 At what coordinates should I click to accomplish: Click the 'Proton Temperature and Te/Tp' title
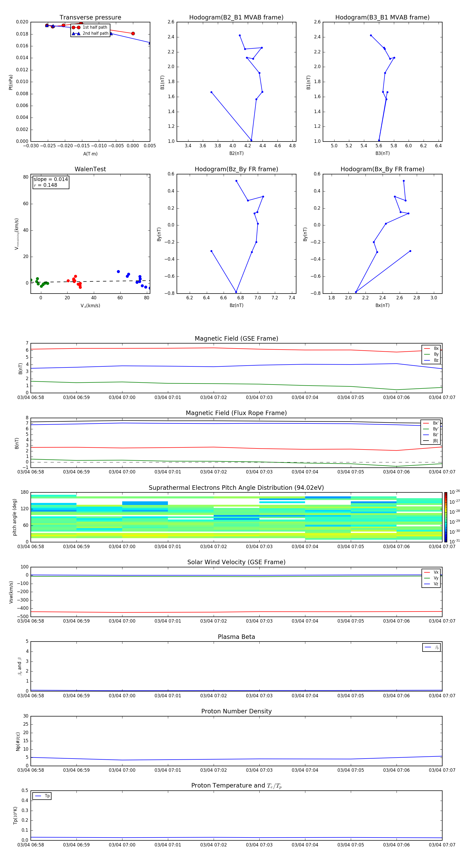click(236, 786)
